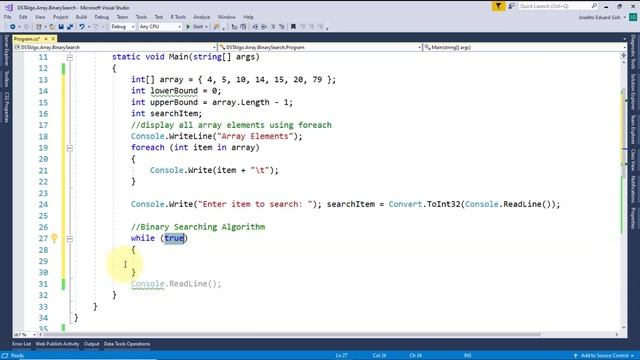Open the BinarySearch.Program type navigation dropdown
Image resolution: width=640 pixels, height=360 pixels.
(x=320, y=47)
